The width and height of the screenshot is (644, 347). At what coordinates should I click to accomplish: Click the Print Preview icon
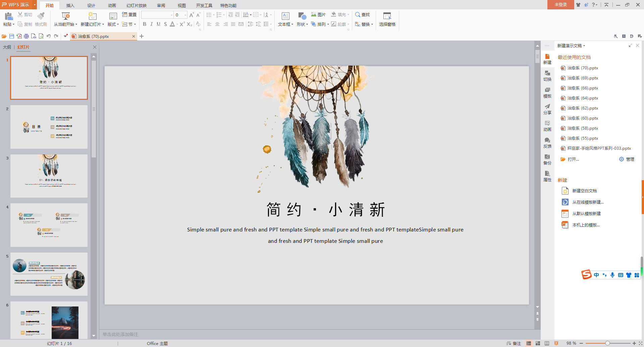(x=41, y=36)
